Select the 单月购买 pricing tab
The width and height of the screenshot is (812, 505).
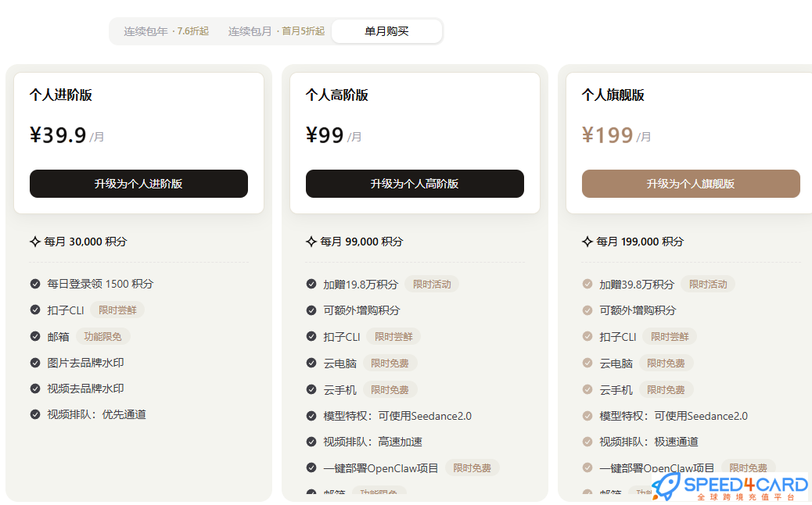point(387,31)
